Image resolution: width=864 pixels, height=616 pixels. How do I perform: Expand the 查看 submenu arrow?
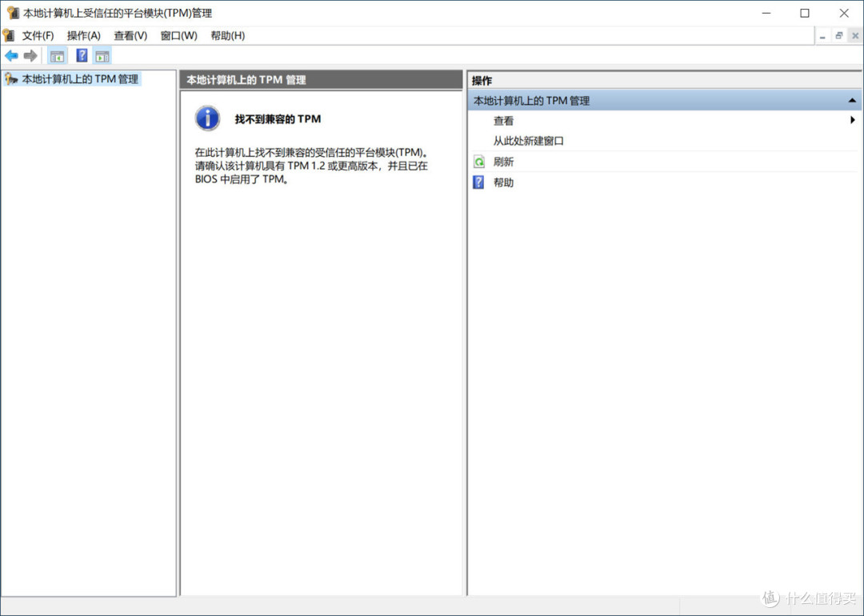pyautogui.click(x=853, y=121)
